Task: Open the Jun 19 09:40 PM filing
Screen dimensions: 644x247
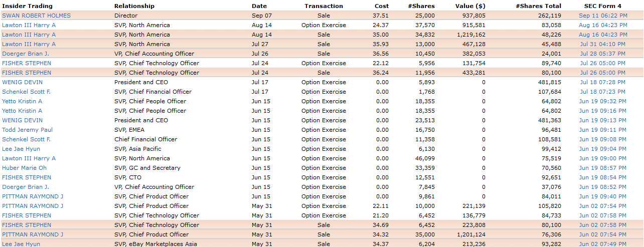Action: click(x=602, y=196)
